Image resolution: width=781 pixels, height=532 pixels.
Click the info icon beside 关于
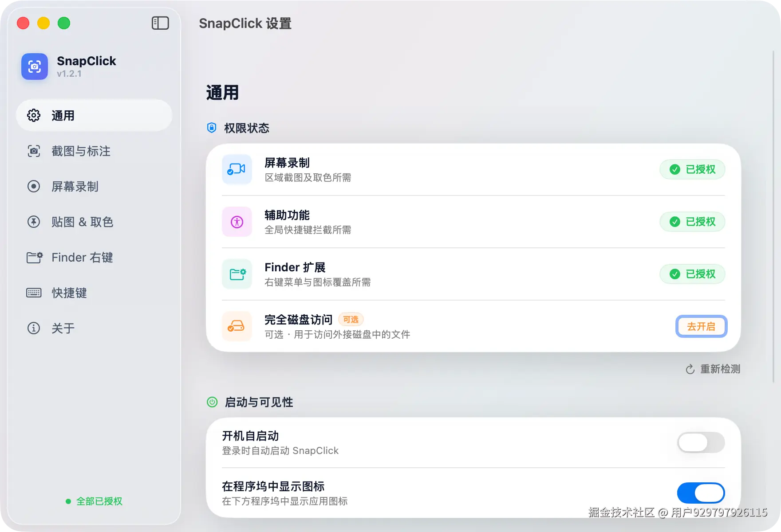tap(34, 328)
